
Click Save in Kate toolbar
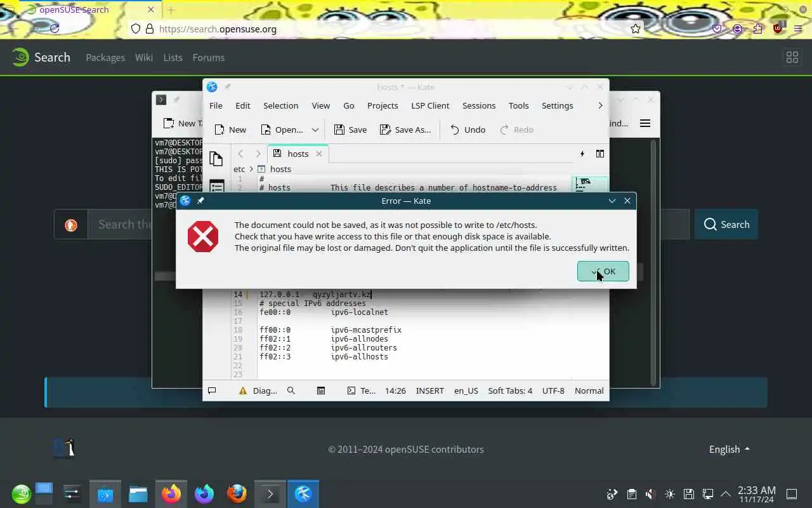point(350,130)
